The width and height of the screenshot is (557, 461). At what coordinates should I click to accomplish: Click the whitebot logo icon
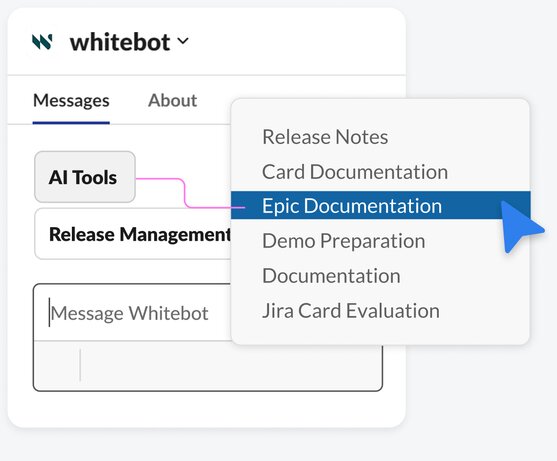[x=42, y=42]
